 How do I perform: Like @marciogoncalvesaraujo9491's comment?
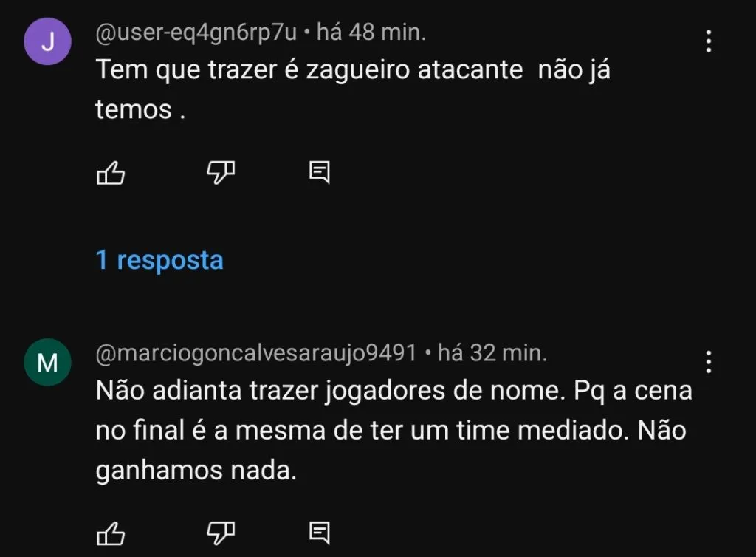(x=111, y=532)
